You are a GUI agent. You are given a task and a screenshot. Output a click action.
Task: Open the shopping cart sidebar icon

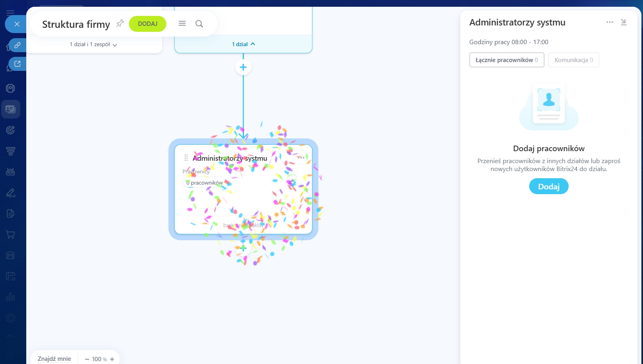11,235
